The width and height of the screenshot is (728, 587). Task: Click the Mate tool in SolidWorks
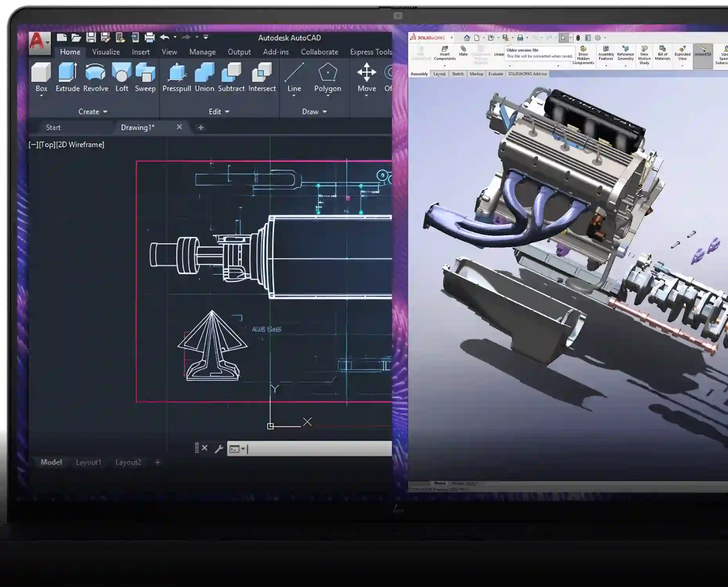point(463,51)
